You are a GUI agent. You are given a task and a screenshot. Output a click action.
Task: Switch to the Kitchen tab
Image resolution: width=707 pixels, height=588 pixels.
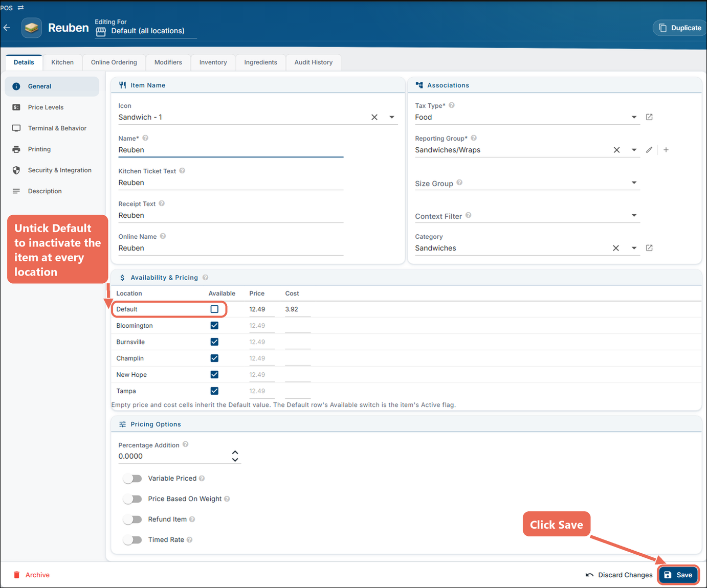click(62, 62)
